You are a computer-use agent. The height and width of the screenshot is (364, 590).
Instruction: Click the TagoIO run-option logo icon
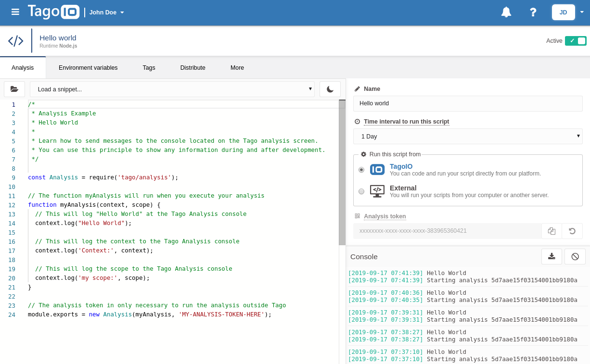pyautogui.click(x=377, y=169)
